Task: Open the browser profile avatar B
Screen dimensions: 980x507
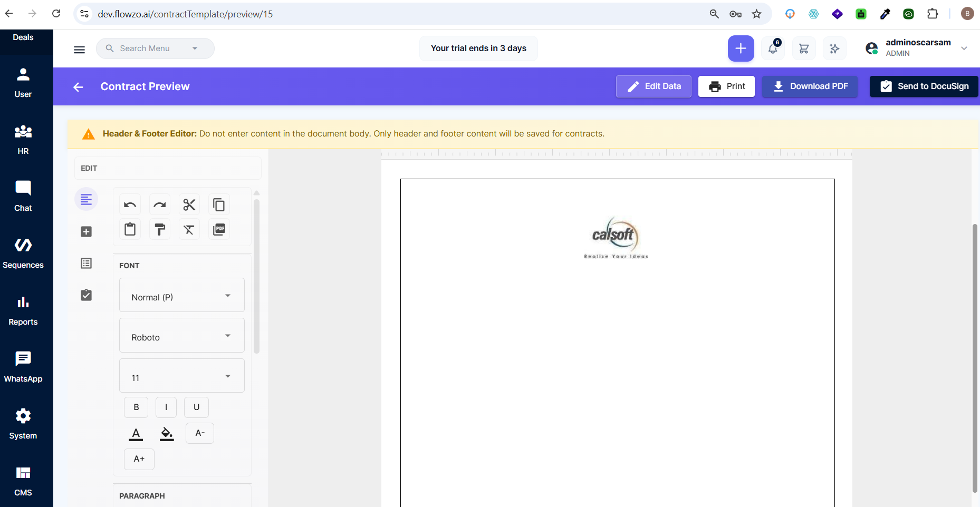Action: tap(967, 14)
